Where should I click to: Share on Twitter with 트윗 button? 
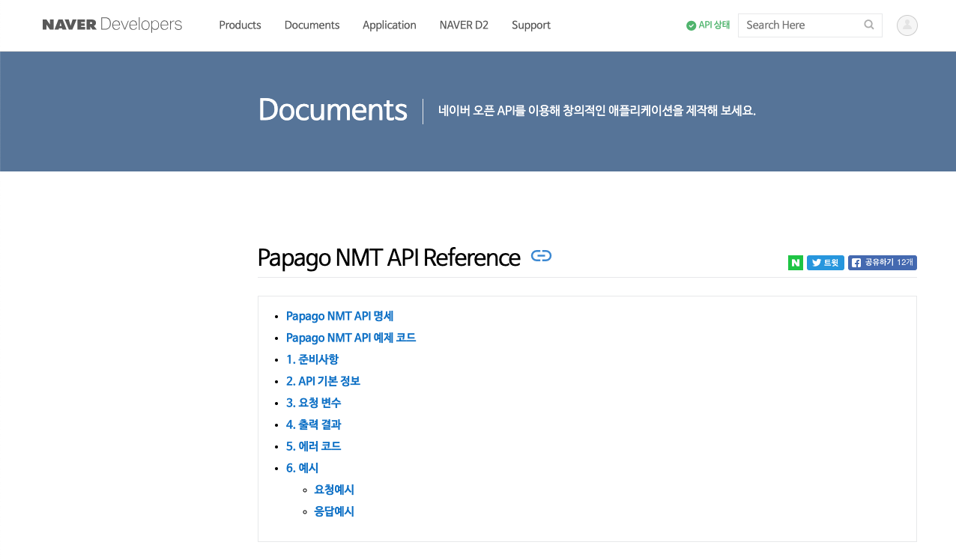pos(826,263)
